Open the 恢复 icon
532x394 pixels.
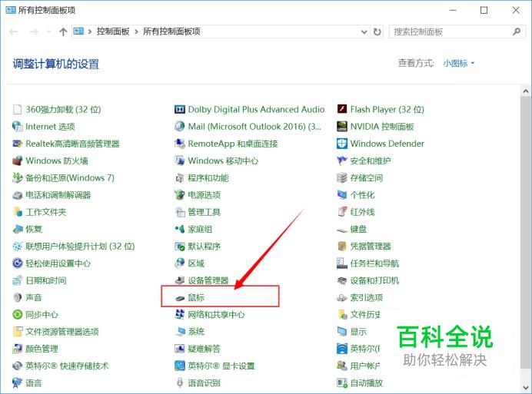pyautogui.click(x=17, y=229)
